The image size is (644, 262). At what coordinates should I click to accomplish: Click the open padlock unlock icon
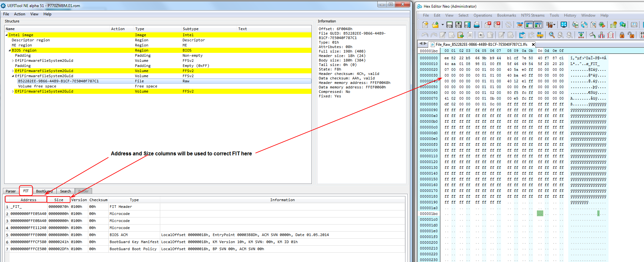631,35
